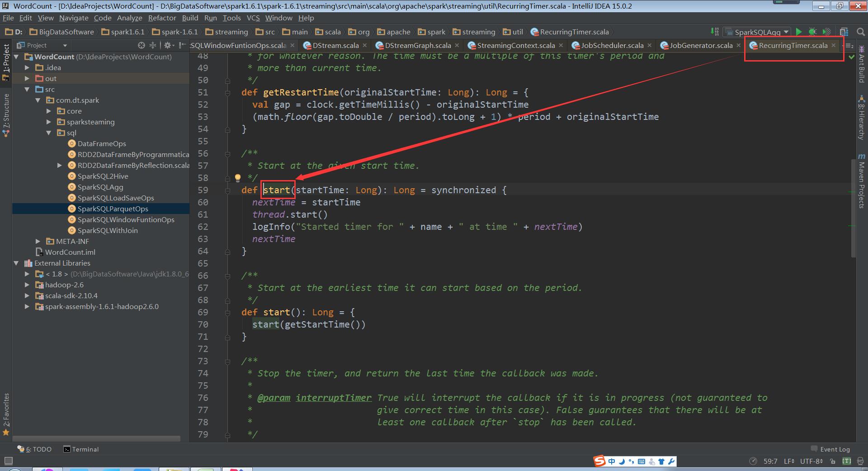Click the Make Project build icon
Viewport: 868px width, 471px height.
714,32
